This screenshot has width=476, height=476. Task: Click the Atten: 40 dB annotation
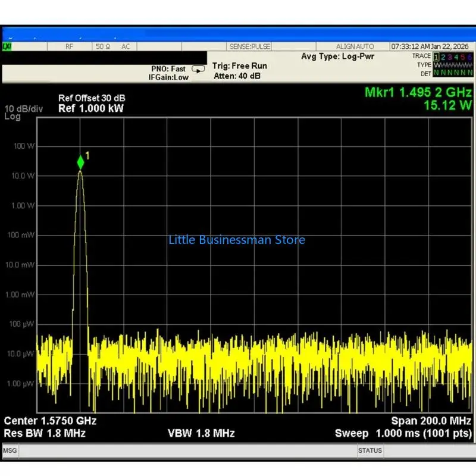tap(237, 76)
